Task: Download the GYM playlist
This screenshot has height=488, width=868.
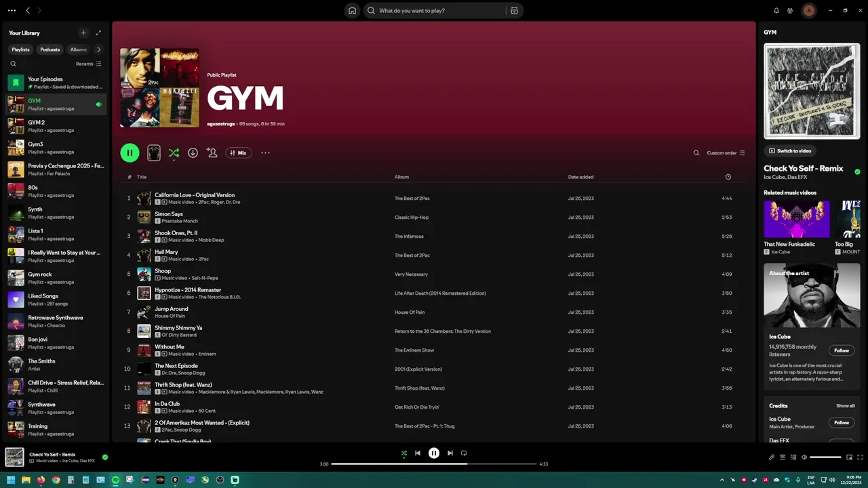Action: click(193, 153)
